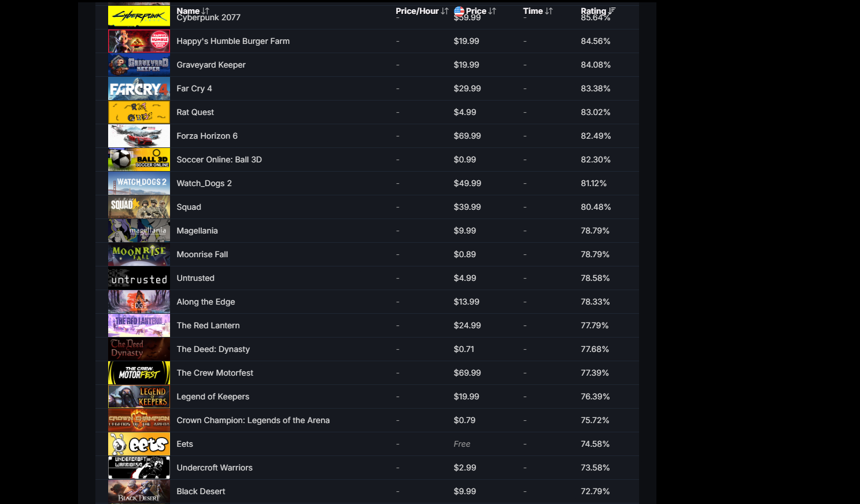The image size is (860, 504).
Task: Click the Rating column header
Action: pyautogui.click(x=593, y=11)
